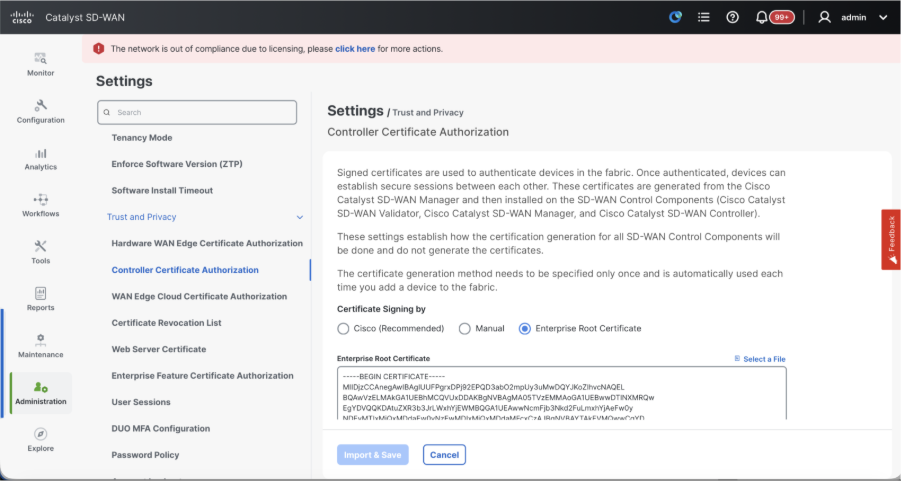
Task: Click the settings Search input field
Action: [x=197, y=112]
